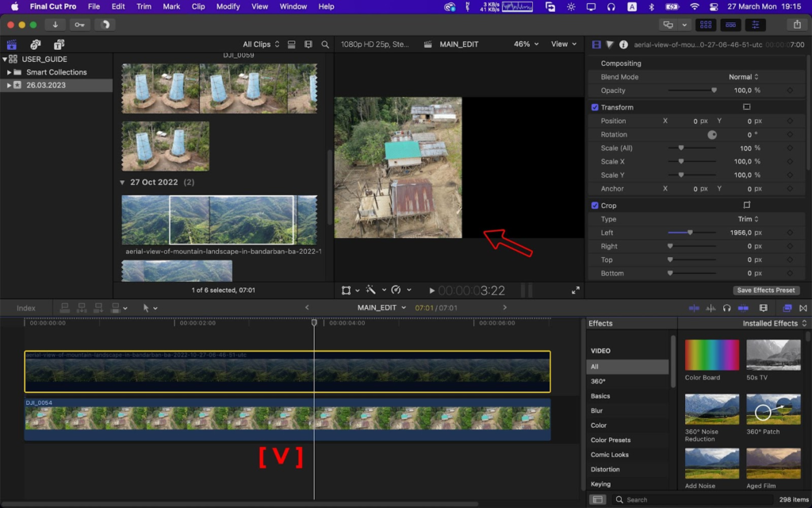812x508 pixels.
Task: Collapse the 27 Oct 2022 group
Action: 122,183
